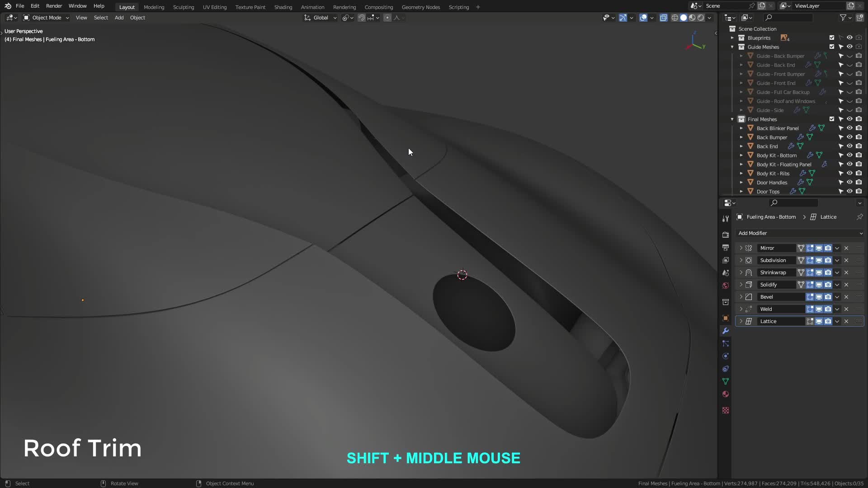
Task: Open the Global transform orientation dropdown
Action: point(321,18)
